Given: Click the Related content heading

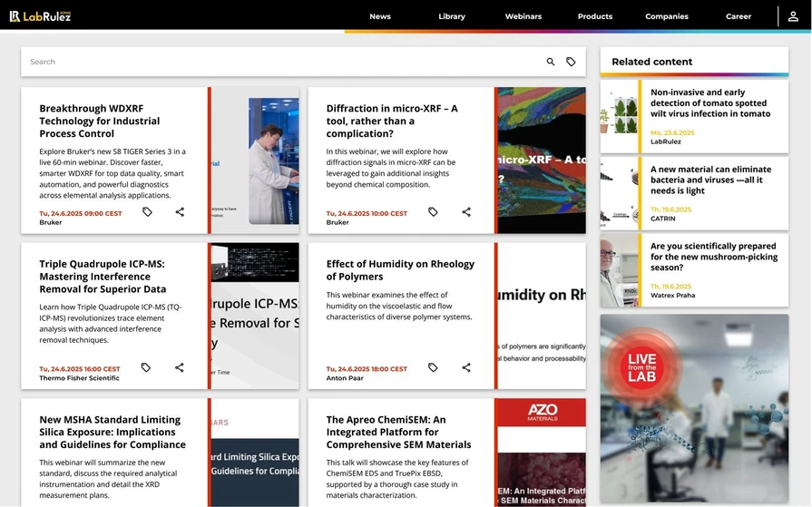Looking at the screenshot, I should pyautogui.click(x=652, y=62).
